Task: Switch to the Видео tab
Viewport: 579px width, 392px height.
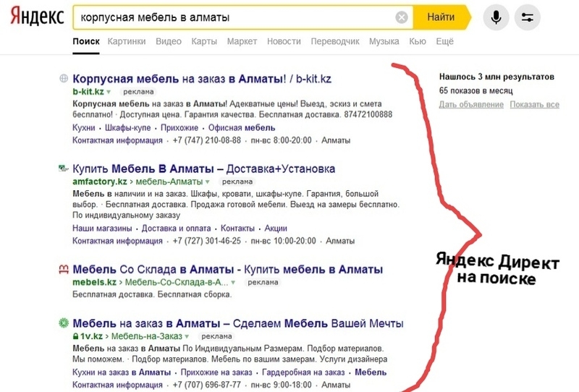Action: (x=169, y=41)
